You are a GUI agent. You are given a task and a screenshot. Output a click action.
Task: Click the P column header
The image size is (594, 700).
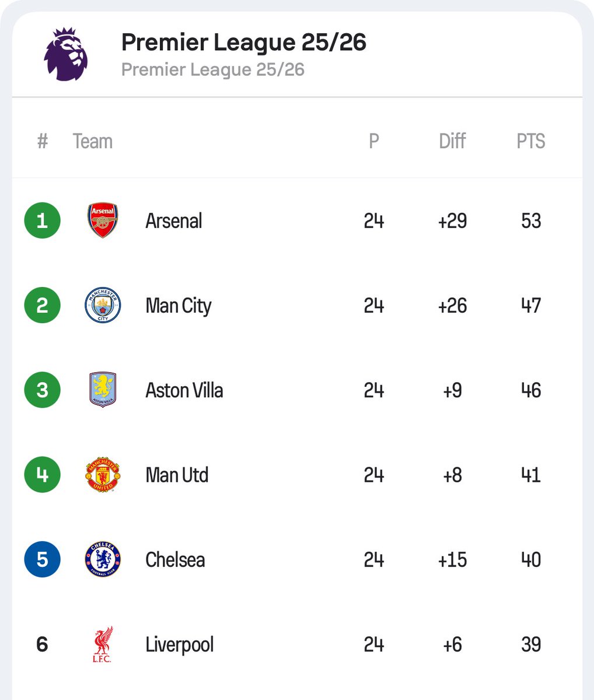click(373, 141)
